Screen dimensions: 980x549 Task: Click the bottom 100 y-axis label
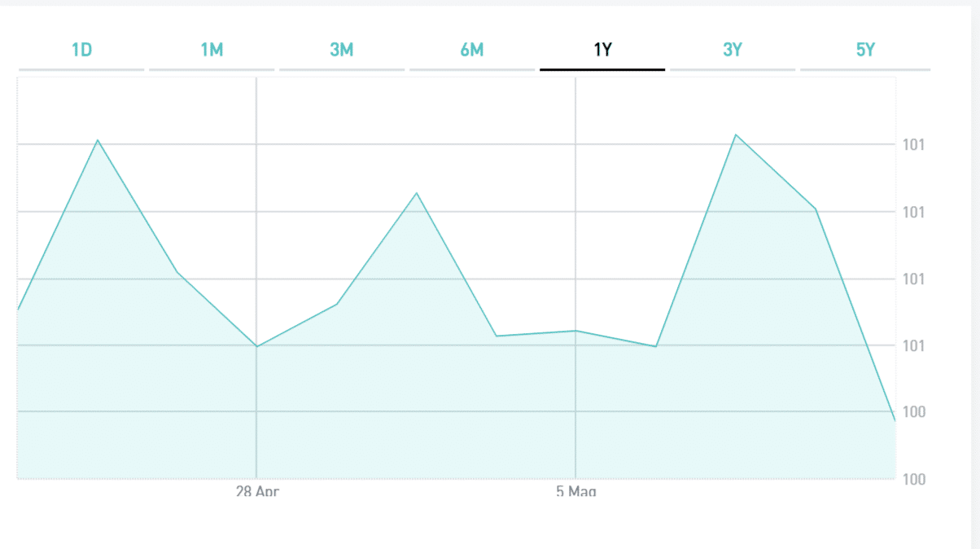tap(913, 479)
